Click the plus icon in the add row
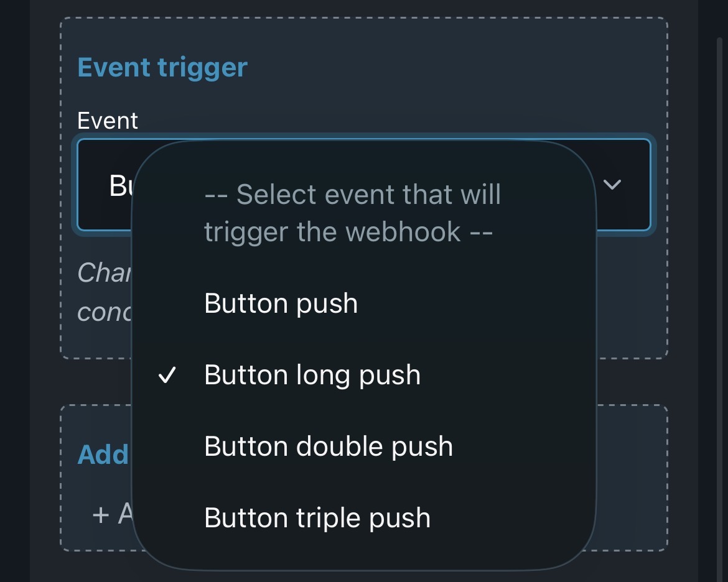This screenshot has height=582, width=728. pyautogui.click(x=100, y=514)
